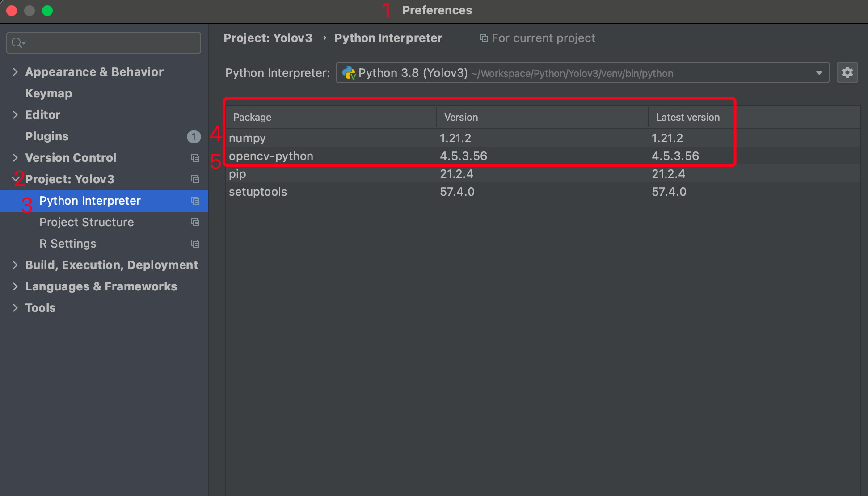Click project-level icon beside Version Control
Viewport: 868px width, 496px height.
pos(195,158)
